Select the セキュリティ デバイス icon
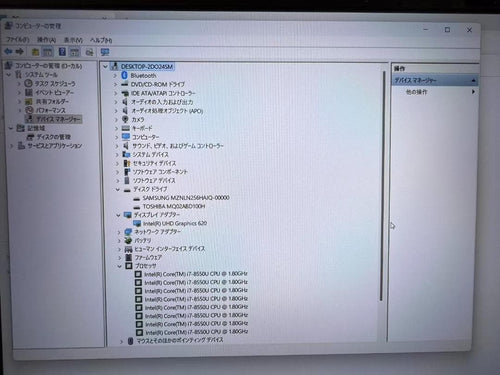This screenshot has height=375, width=500. coord(127,163)
